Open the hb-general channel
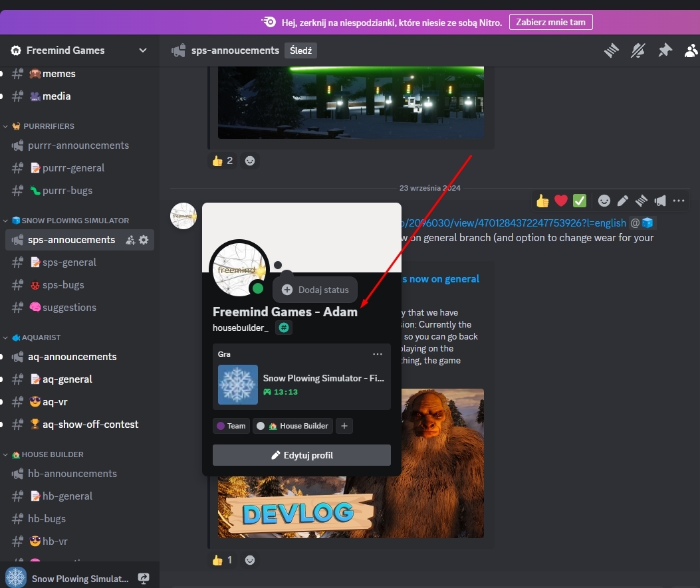700x588 pixels. [67, 496]
